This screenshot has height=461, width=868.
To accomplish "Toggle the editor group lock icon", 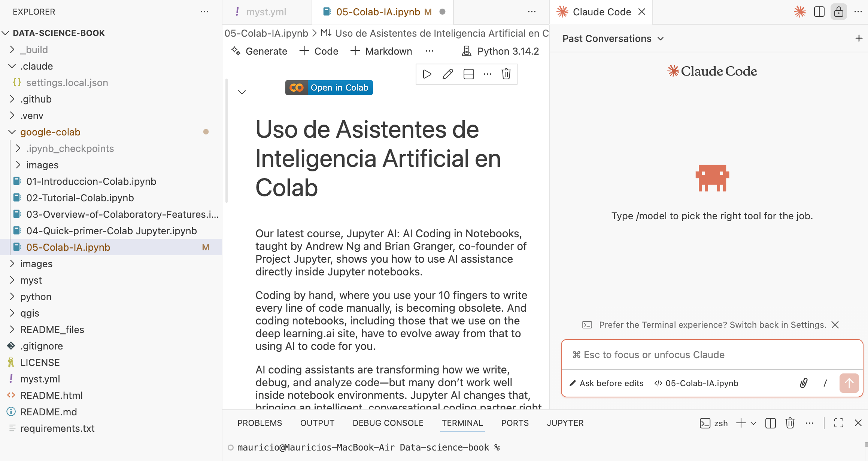I will (x=839, y=12).
